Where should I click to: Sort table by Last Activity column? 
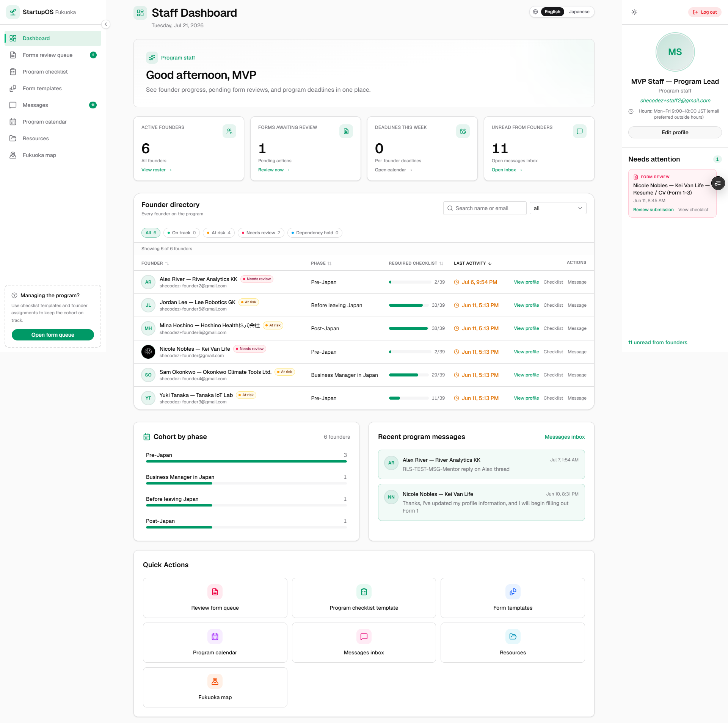[x=473, y=263]
